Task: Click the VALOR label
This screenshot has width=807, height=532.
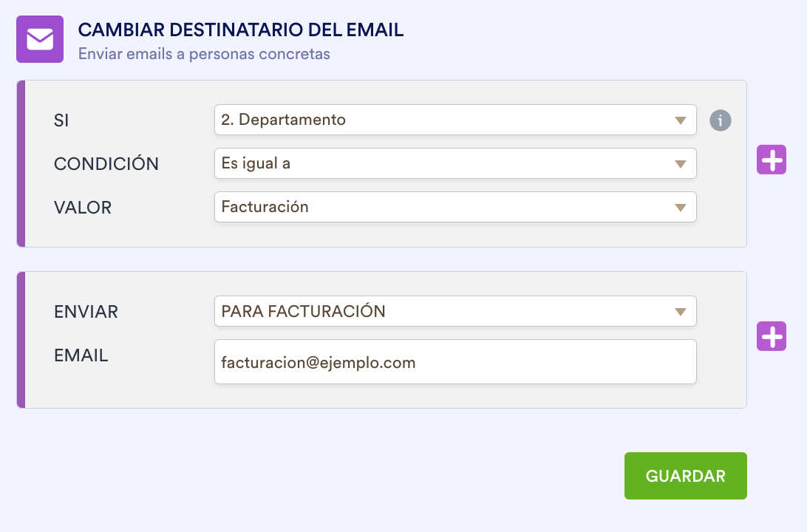Action: [x=83, y=208]
